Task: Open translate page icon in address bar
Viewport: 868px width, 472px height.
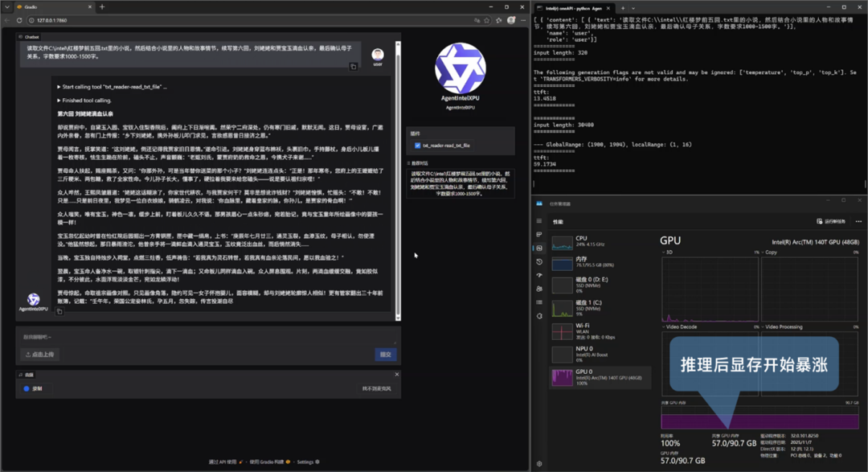Action: pyautogui.click(x=477, y=20)
